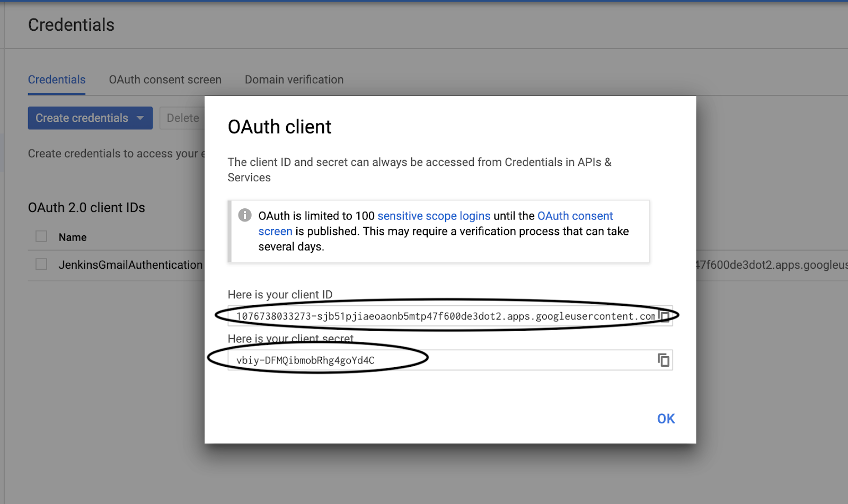This screenshot has height=504, width=848.
Task: Click the OAuth 2.0 client IDs heading
Action: 86,208
